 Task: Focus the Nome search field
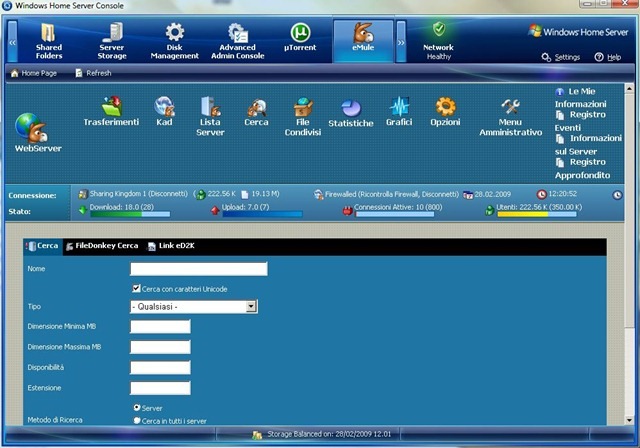(x=199, y=269)
